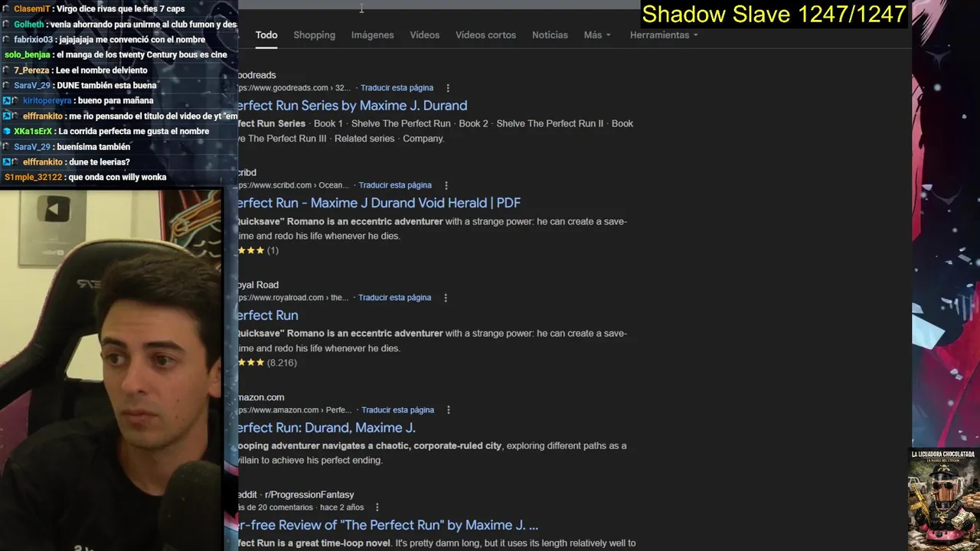Screen dimensions: 980x551
Task: Open the Goodreads result three-dot menu
Action: point(448,88)
